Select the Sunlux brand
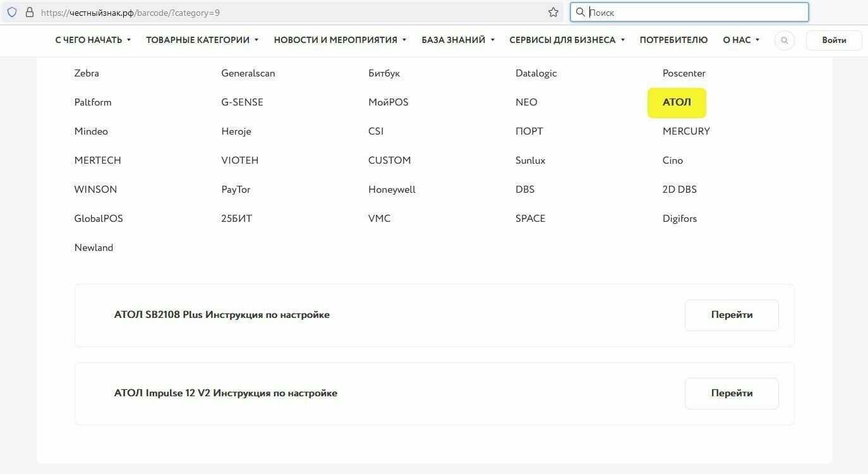The width and height of the screenshot is (868, 474). 531,161
